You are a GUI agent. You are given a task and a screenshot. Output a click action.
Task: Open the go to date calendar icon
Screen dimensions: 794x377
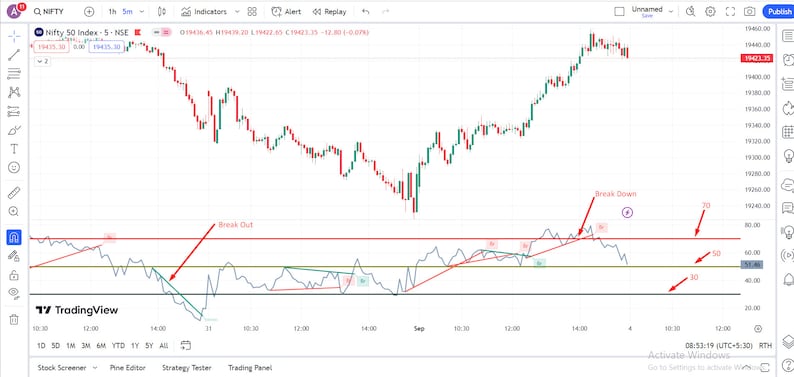[185, 346]
